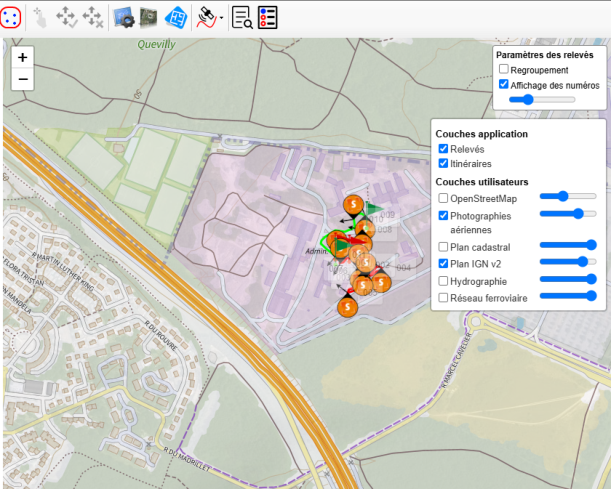The width and height of the screenshot is (611, 489).
Task: Click the map zoom in plus button
Action: (x=22, y=58)
